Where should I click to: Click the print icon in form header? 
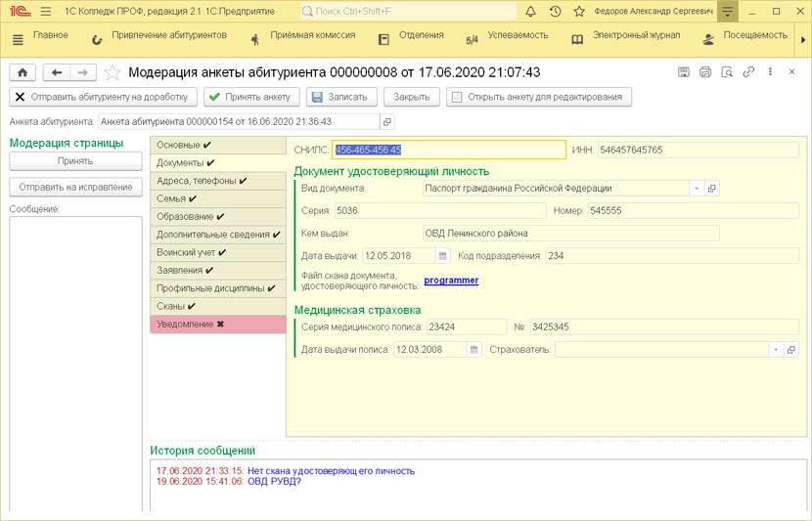click(705, 72)
